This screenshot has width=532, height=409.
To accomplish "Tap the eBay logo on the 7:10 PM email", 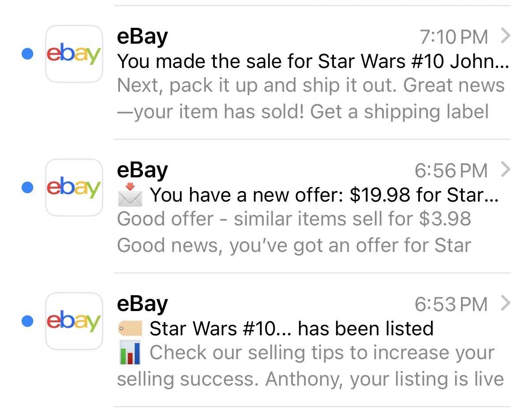I will [x=74, y=54].
